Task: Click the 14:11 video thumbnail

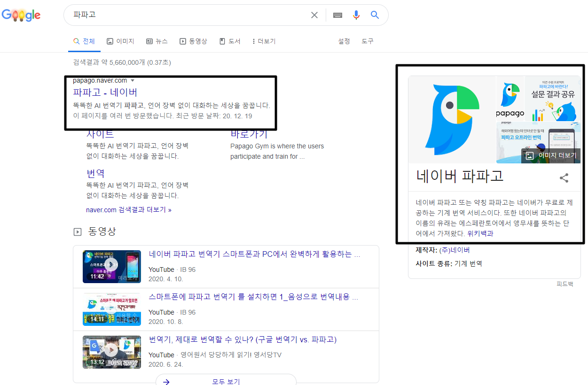Action: point(112,309)
